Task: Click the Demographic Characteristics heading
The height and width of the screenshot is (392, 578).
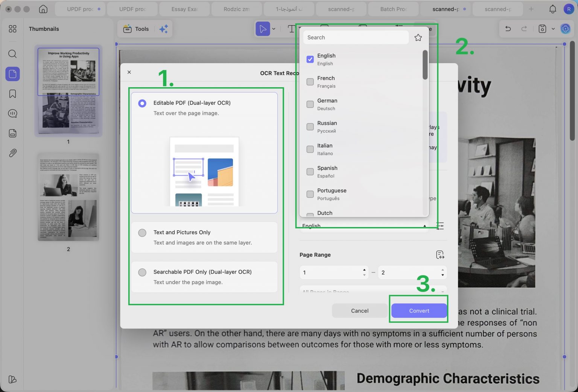Action: click(448, 378)
